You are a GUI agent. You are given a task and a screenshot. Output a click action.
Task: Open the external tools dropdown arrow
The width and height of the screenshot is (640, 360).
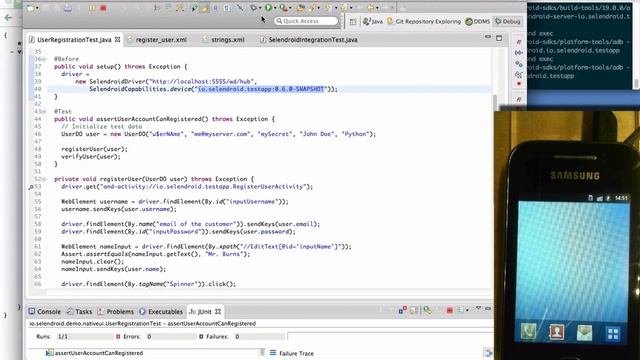tap(290, 8)
